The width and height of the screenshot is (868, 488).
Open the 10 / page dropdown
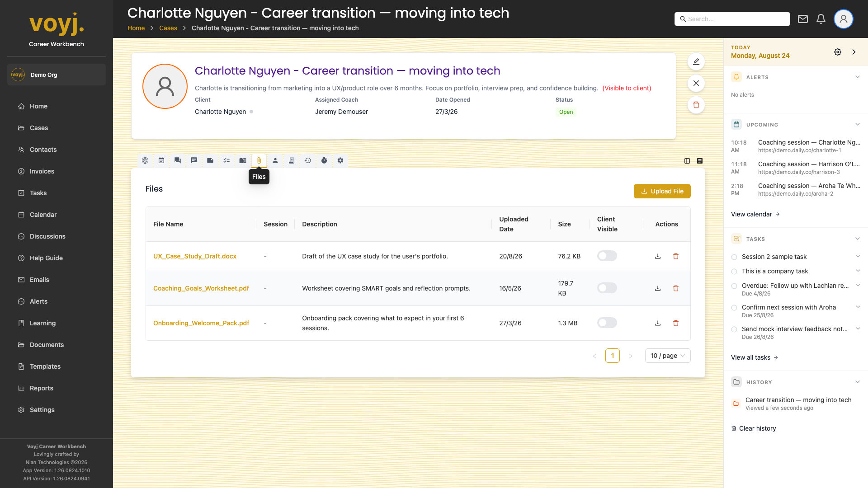pos(668,356)
